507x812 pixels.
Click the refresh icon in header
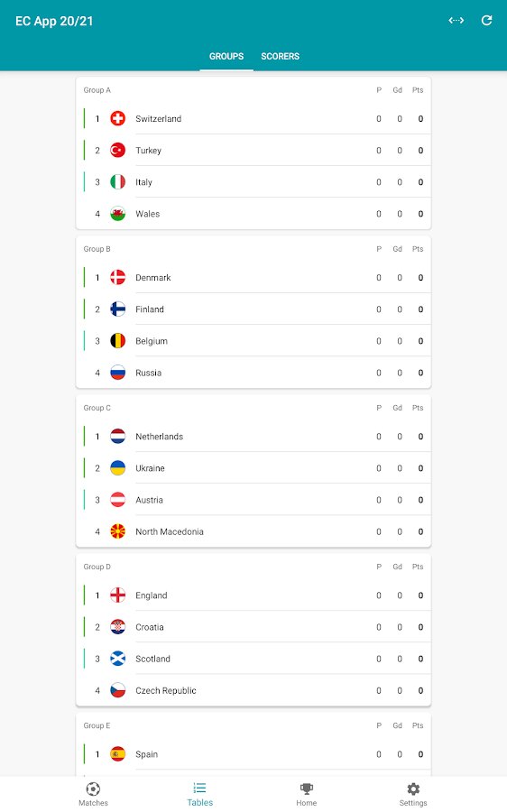coord(486,20)
